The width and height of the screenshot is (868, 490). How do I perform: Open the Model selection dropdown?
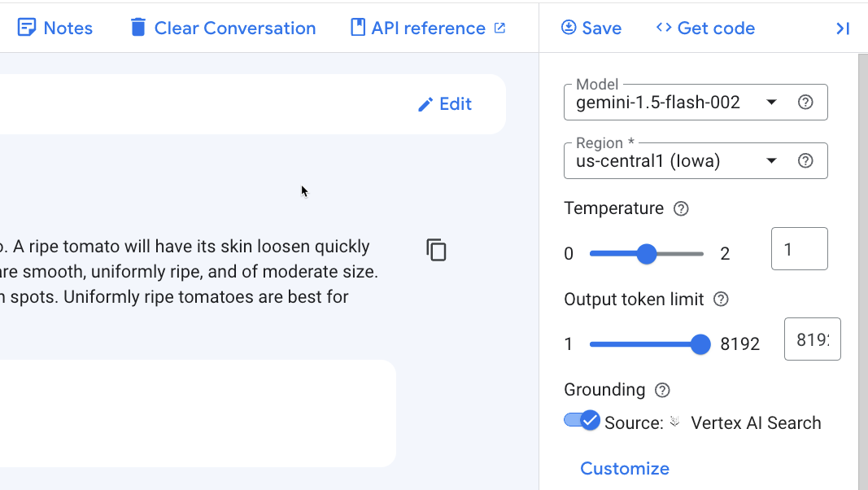771,102
